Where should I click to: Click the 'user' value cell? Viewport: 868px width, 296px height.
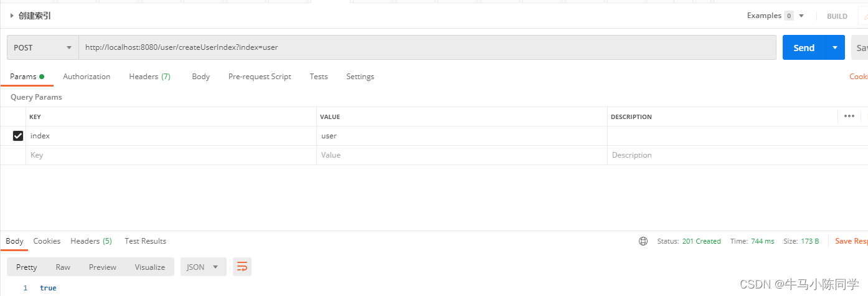point(462,136)
